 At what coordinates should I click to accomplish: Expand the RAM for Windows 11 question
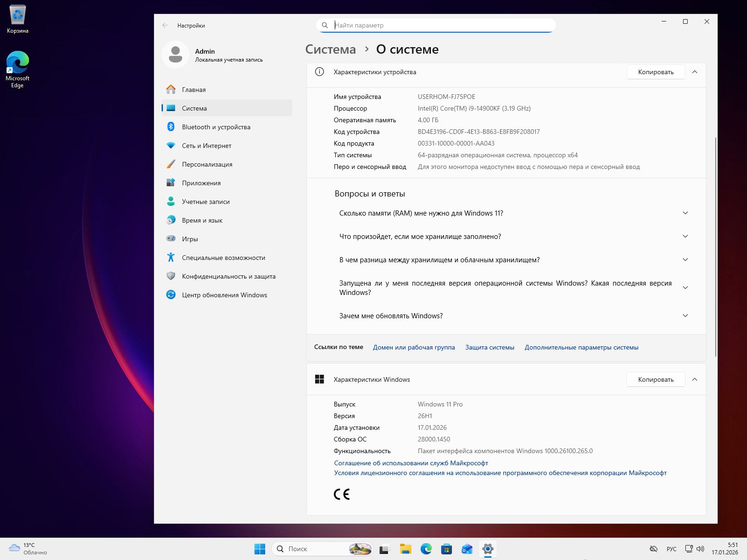click(x=685, y=213)
